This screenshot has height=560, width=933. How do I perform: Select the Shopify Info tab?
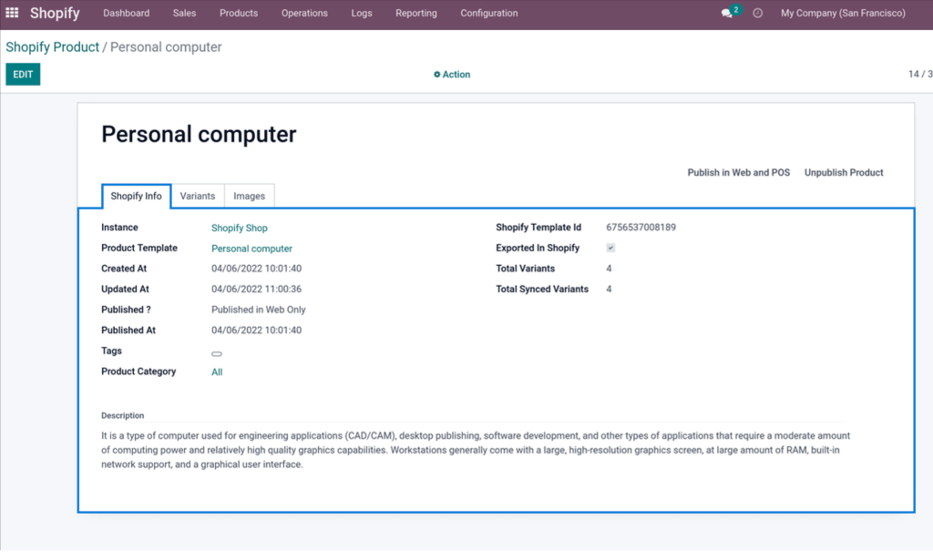137,196
